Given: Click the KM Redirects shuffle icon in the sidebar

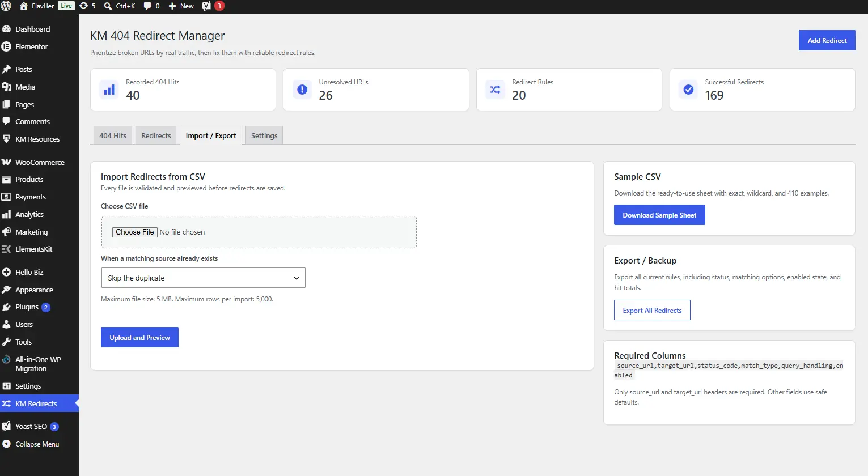Looking at the screenshot, I should point(7,403).
